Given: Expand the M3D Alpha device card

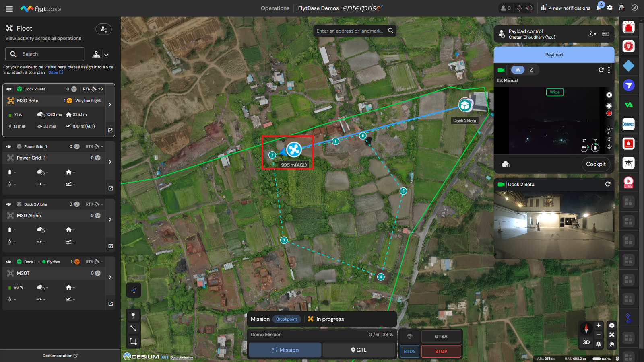Looking at the screenshot, I should click(110, 220).
